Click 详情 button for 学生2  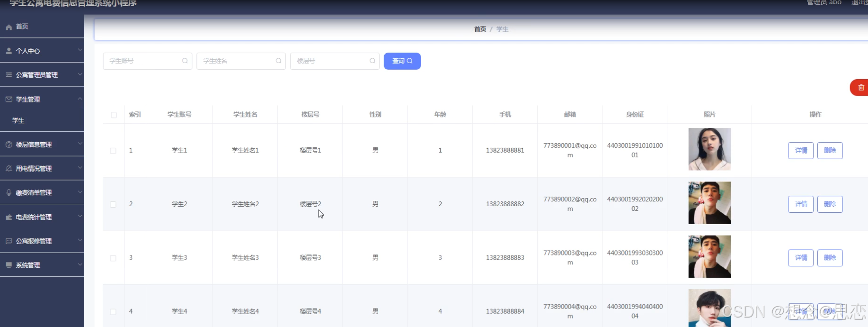[801, 204]
